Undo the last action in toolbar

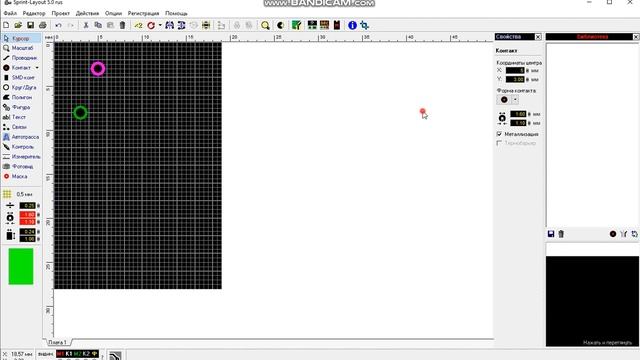58,25
